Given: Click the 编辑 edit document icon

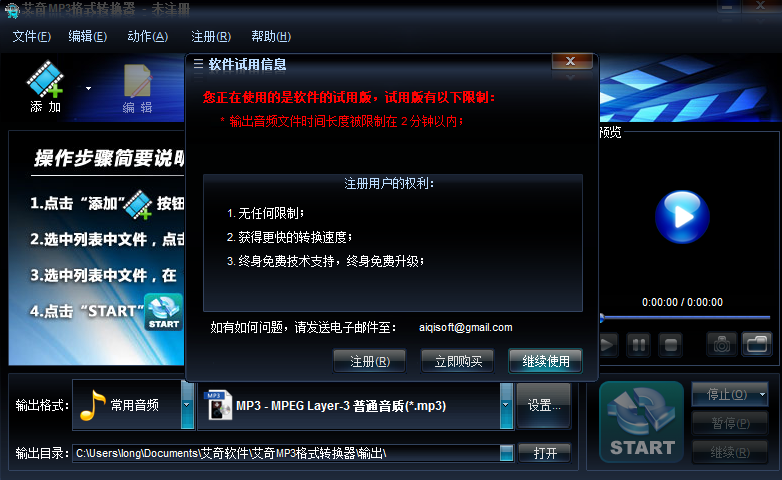Looking at the screenshot, I should tap(137, 81).
